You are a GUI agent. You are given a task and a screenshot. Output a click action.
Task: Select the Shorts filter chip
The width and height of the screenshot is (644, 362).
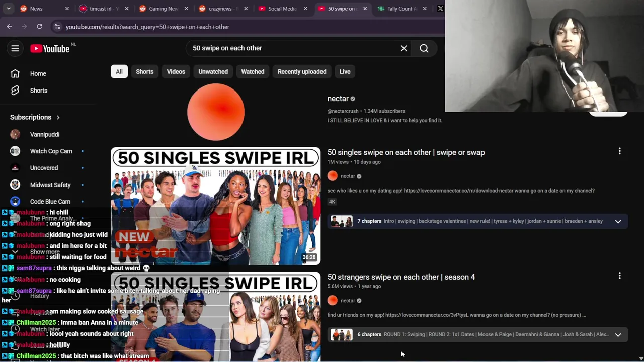tap(144, 71)
